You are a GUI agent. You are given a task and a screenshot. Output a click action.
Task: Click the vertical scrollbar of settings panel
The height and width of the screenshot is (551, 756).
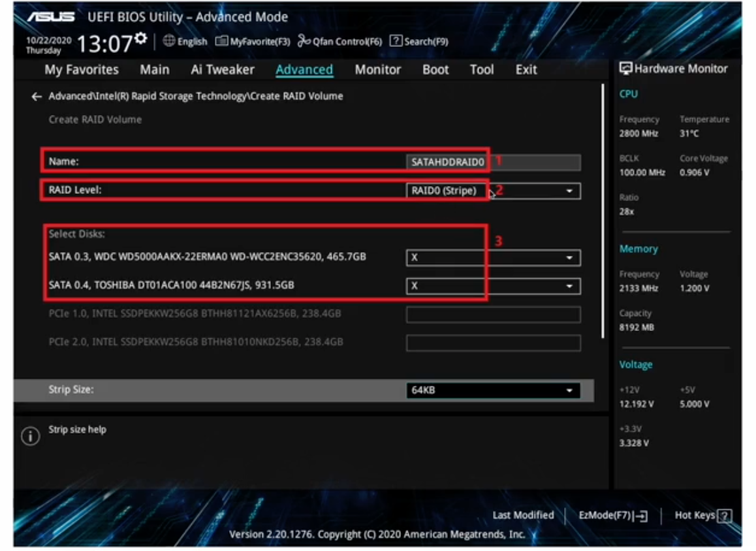[x=603, y=211]
